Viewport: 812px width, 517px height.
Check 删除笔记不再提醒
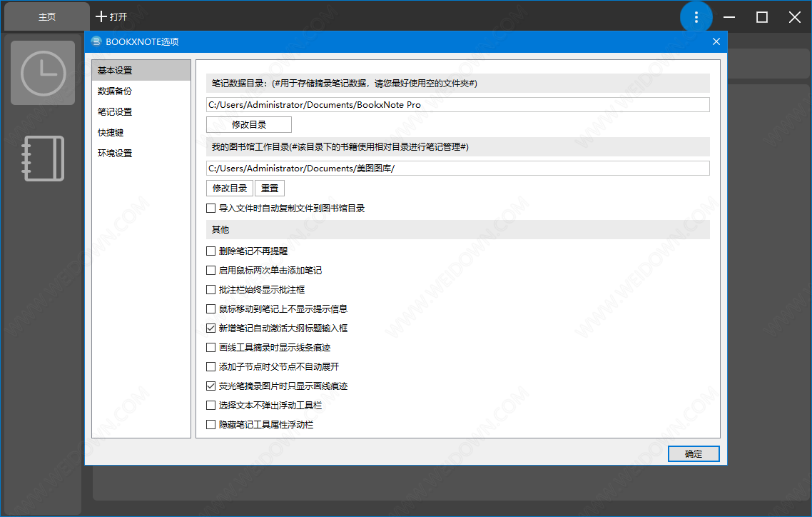pyautogui.click(x=210, y=251)
